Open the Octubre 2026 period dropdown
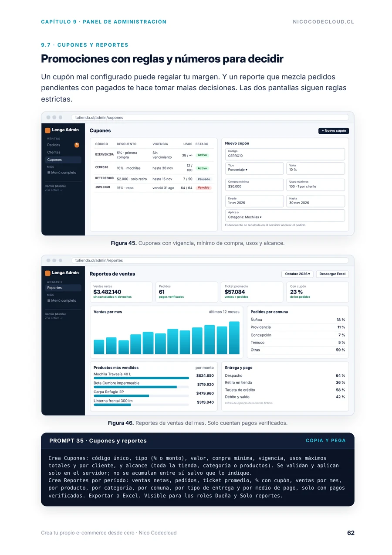The width and height of the screenshot is (392, 555). (297, 274)
